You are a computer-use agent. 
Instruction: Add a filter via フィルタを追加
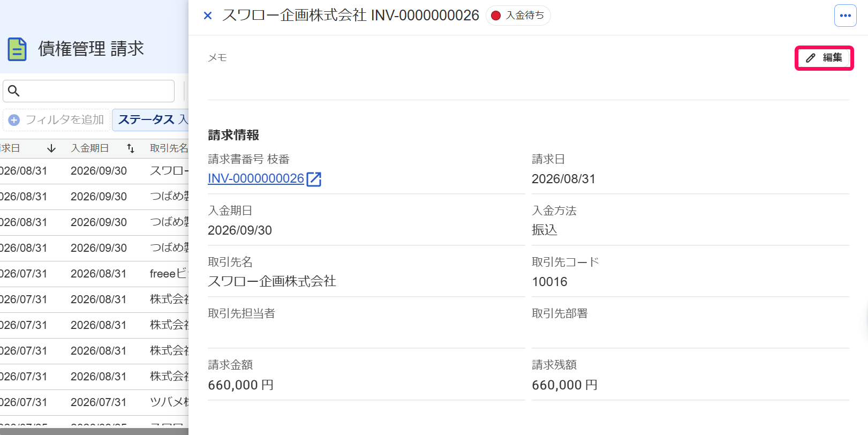point(57,120)
